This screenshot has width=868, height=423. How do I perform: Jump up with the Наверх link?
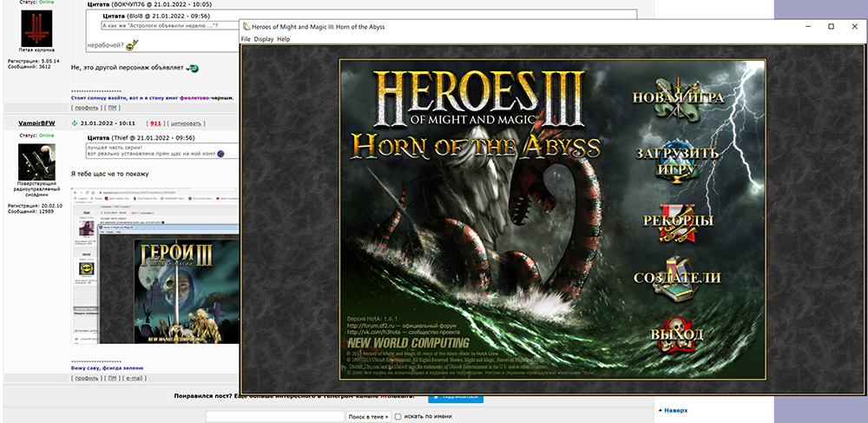click(676, 411)
